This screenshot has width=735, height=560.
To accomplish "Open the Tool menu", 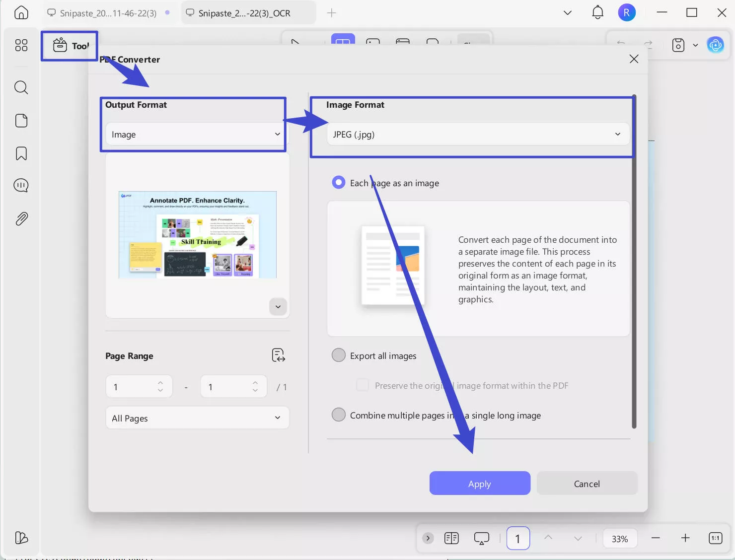I will (x=70, y=46).
